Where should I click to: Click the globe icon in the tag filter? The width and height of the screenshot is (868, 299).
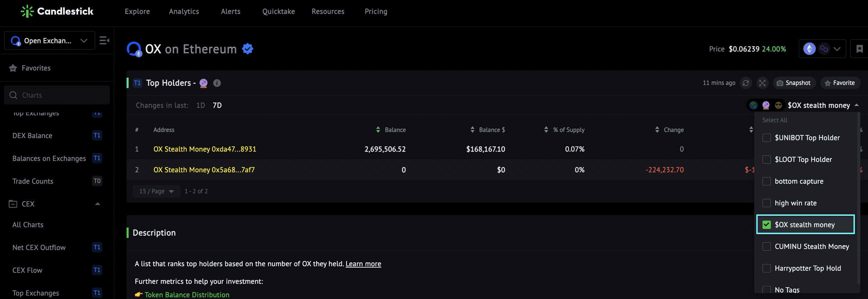coord(754,105)
